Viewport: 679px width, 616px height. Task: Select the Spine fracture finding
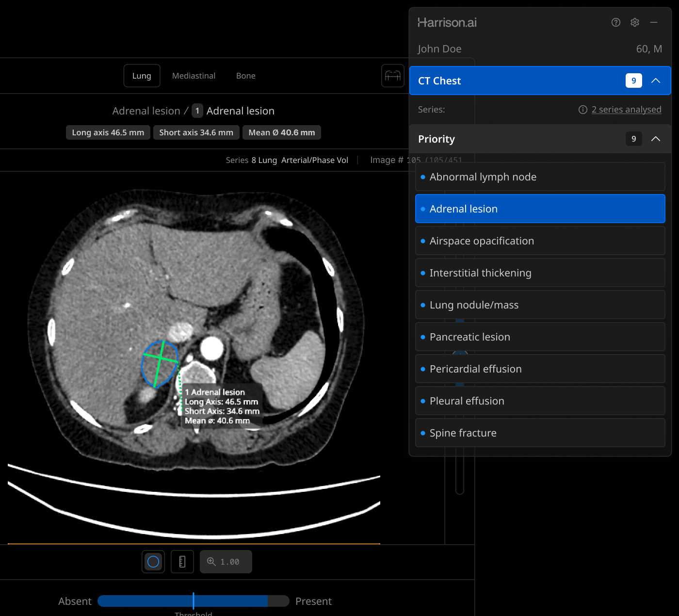point(540,433)
